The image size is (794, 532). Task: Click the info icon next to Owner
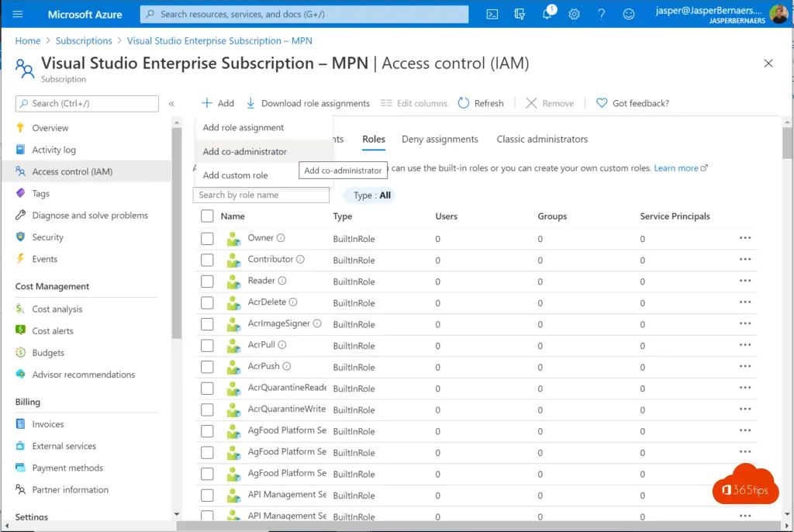(281, 238)
